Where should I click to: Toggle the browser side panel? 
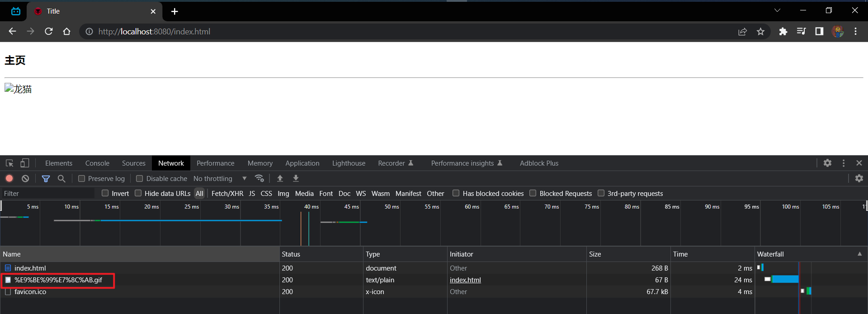[x=819, y=31]
